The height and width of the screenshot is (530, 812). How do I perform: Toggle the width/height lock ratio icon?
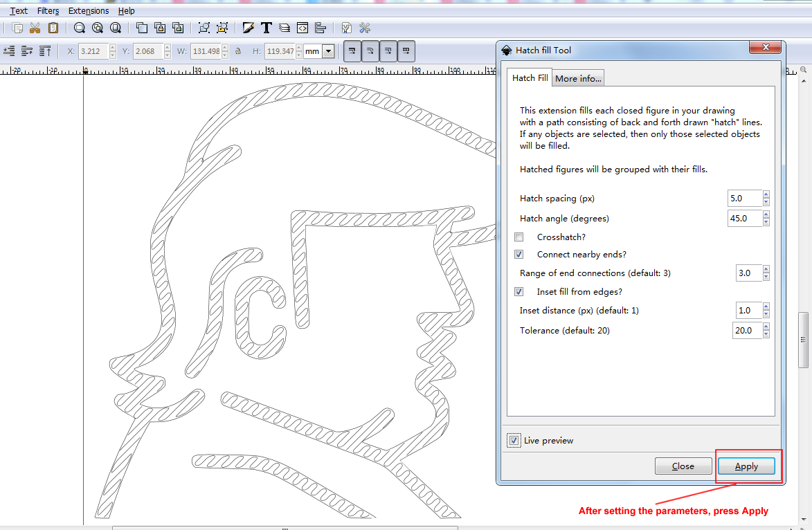(x=237, y=51)
